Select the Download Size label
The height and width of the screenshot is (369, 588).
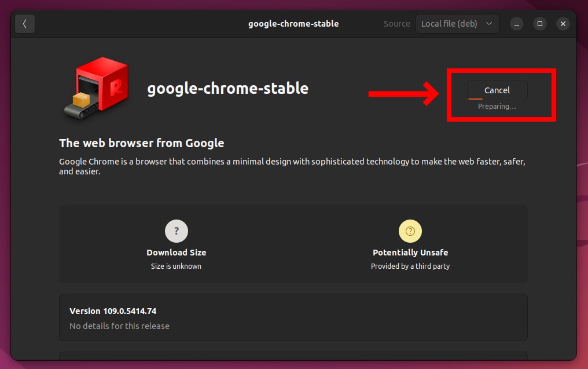177,252
